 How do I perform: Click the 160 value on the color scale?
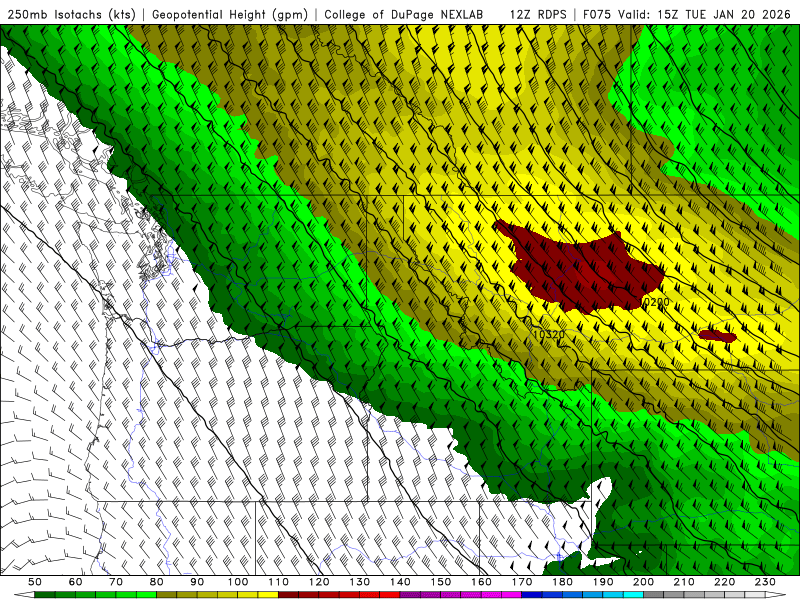coord(481,582)
